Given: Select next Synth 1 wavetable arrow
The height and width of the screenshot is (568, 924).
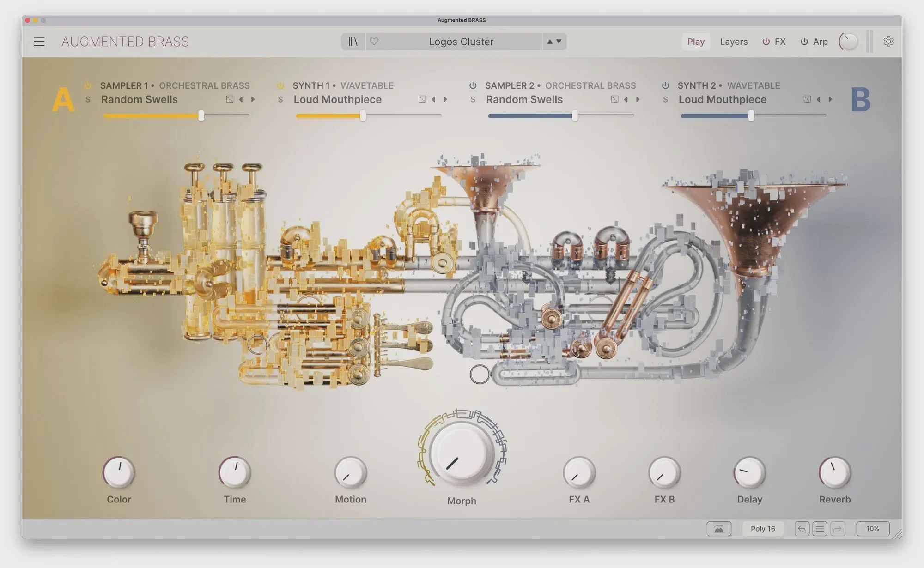Looking at the screenshot, I should 445,99.
